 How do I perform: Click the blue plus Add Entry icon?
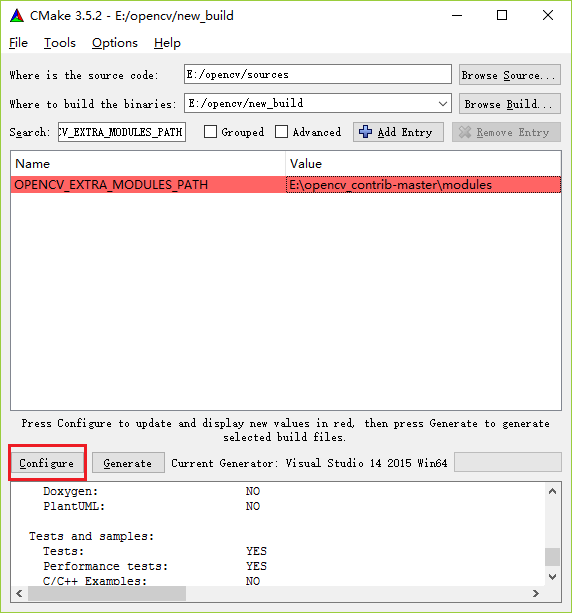[366, 132]
